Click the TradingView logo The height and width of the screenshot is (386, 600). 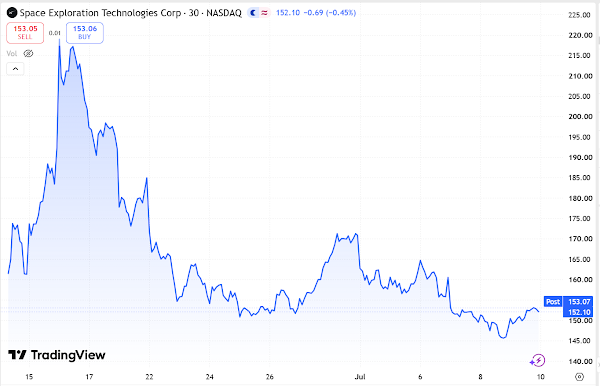click(57, 355)
